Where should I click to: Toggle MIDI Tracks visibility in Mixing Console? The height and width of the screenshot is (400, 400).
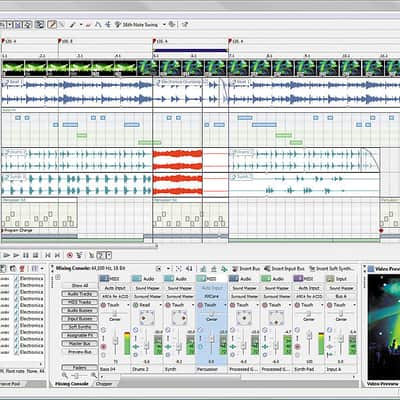point(80,302)
